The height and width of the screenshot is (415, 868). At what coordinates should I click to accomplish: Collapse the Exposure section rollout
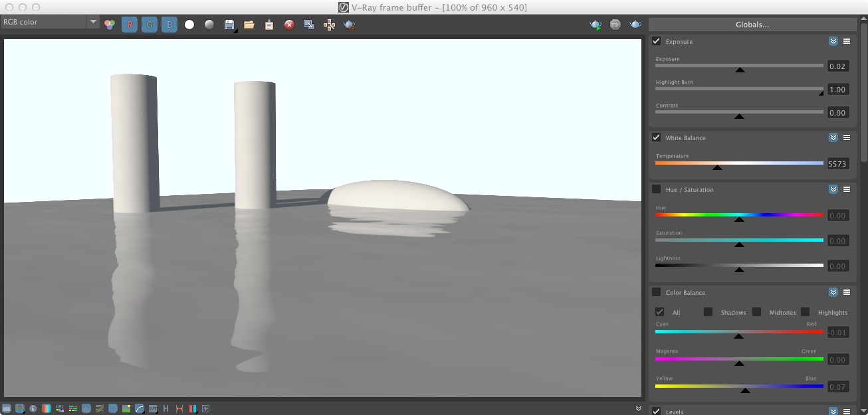[x=833, y=41]
